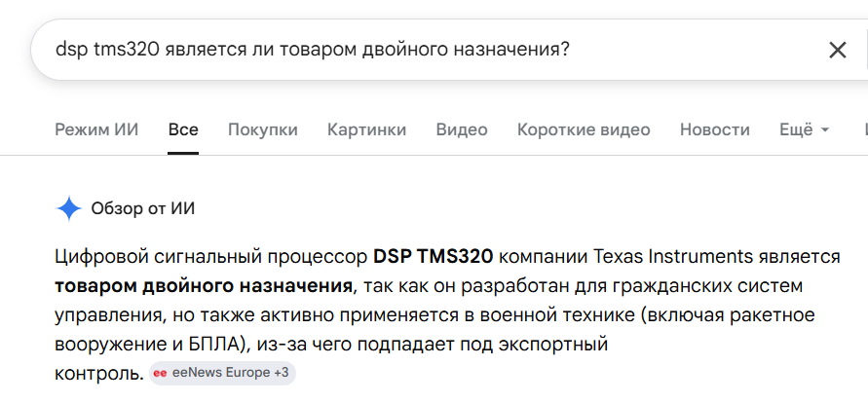Click the blue AI overview sparkle icon
Screen dimensions: 868x403
pos(68,208)
